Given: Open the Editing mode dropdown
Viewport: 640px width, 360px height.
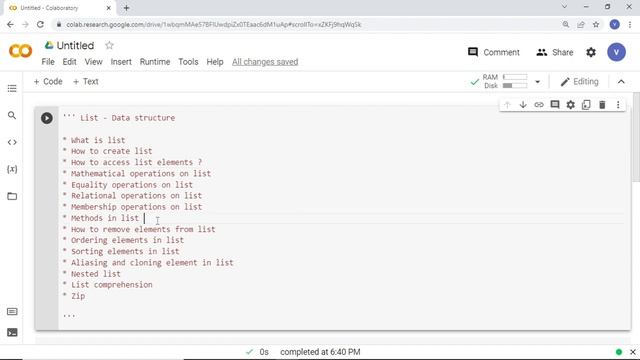Looking at the screenshot, I should click(579, 82).
